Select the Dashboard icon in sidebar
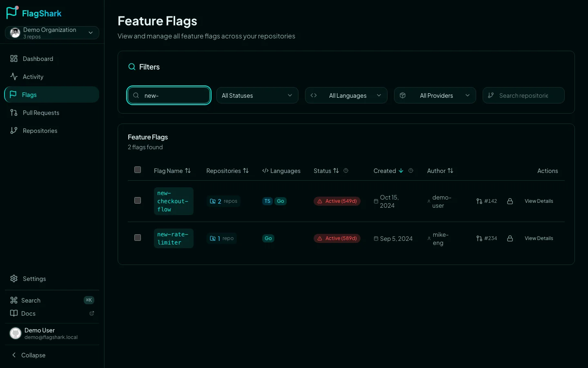 (14, 58)
